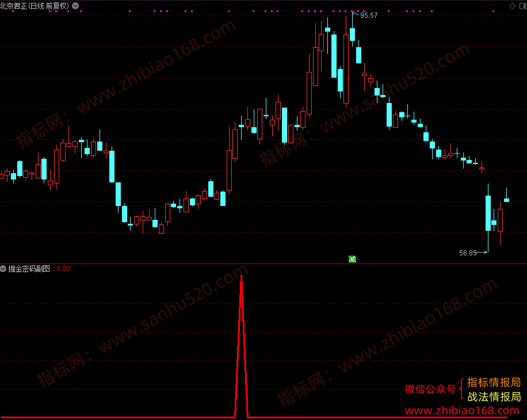Image resolution: width=527 pixels, height=420 pixels.
Task: Click the 微信公众号 label
Action: point(430,389)
